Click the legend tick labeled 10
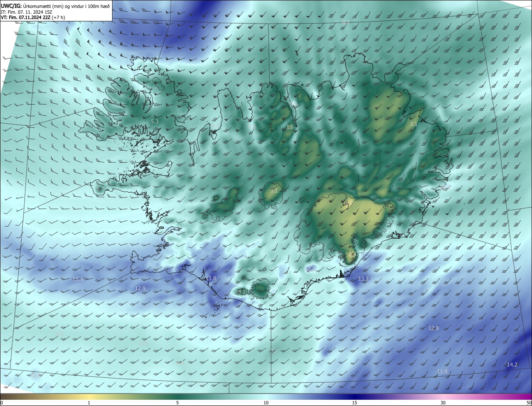The height and width of the screenshot is (406, 532). pyautogui.click(x=266, y=403)
